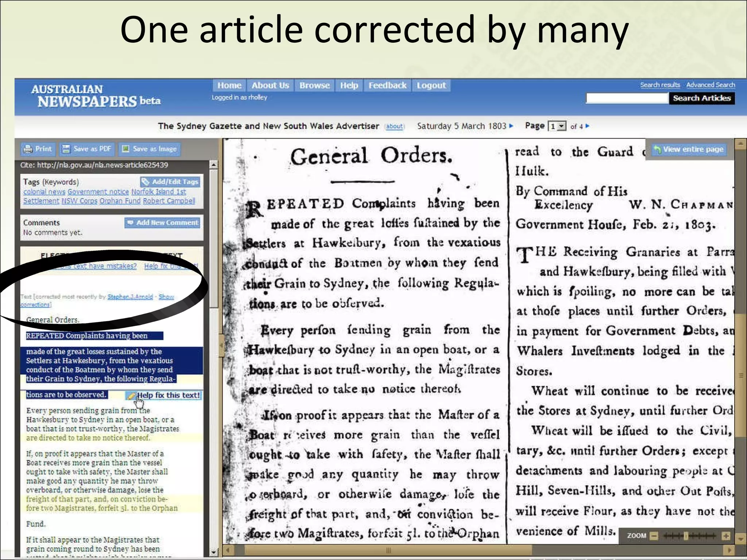Click left panel scrollbar up arrow
Viewport: 747px width, 560px height.
(214, 165)
